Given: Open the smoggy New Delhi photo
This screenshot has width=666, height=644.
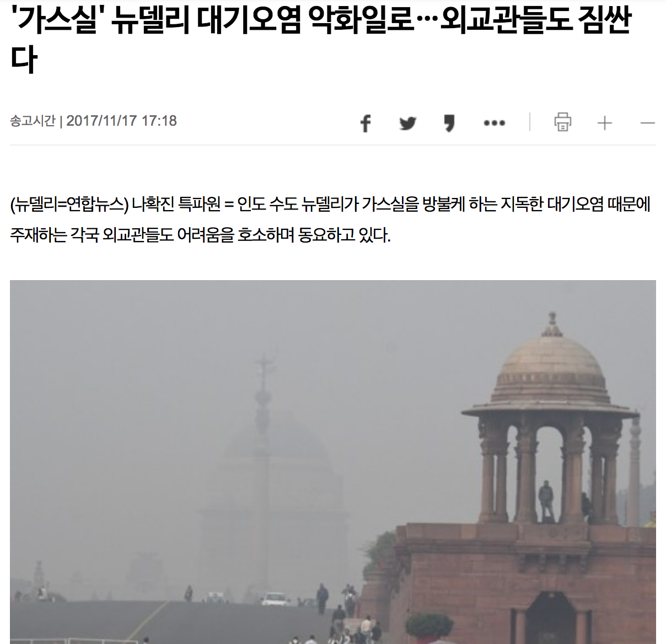Looking at the screenshot, I should (x=333, y=462).
